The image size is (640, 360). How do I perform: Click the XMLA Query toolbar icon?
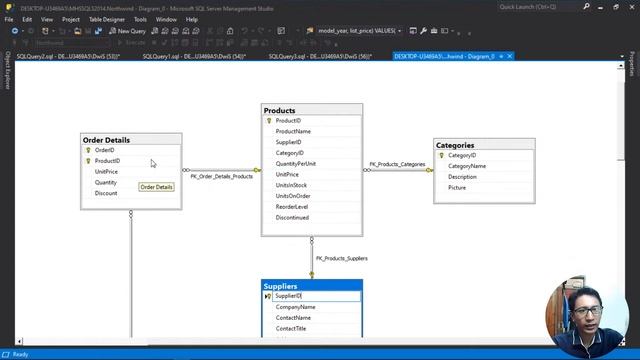pyautogui.click(x=186, y=31)
